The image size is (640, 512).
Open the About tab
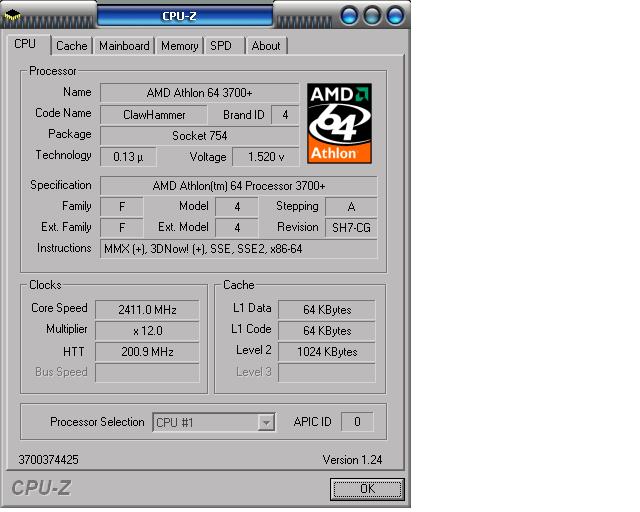(266, 46)
